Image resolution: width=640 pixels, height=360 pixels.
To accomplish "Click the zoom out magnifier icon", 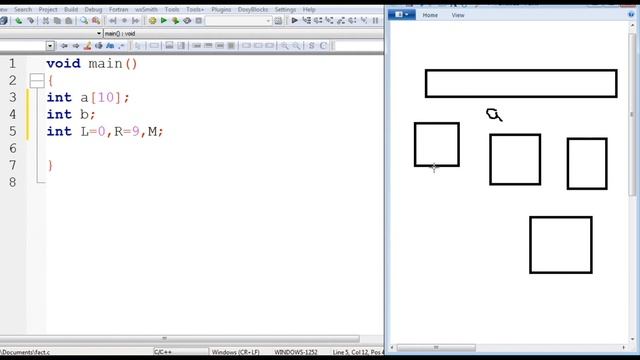I will (x=296, y=46).
